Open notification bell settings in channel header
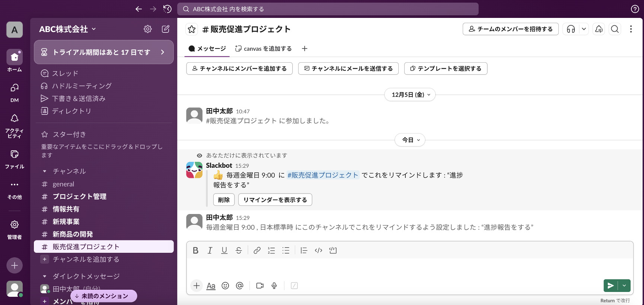This screenshot has width=644, height=305. 599,29
